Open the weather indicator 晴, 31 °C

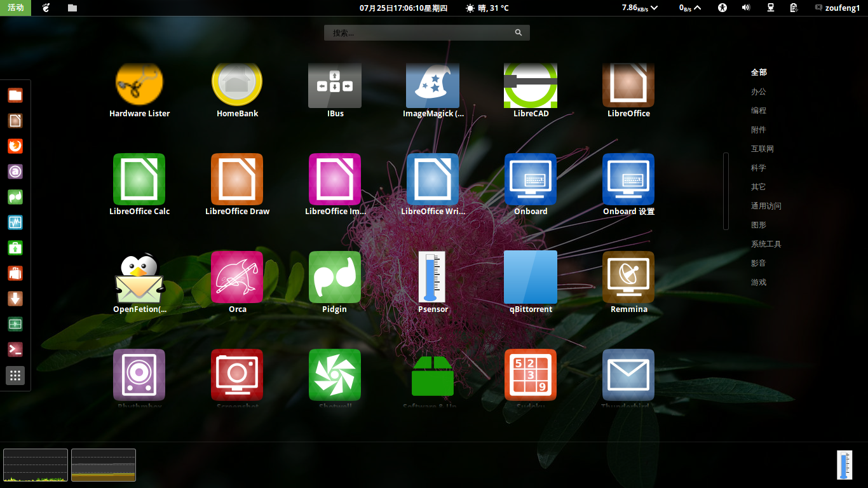(x=487, y=8)
